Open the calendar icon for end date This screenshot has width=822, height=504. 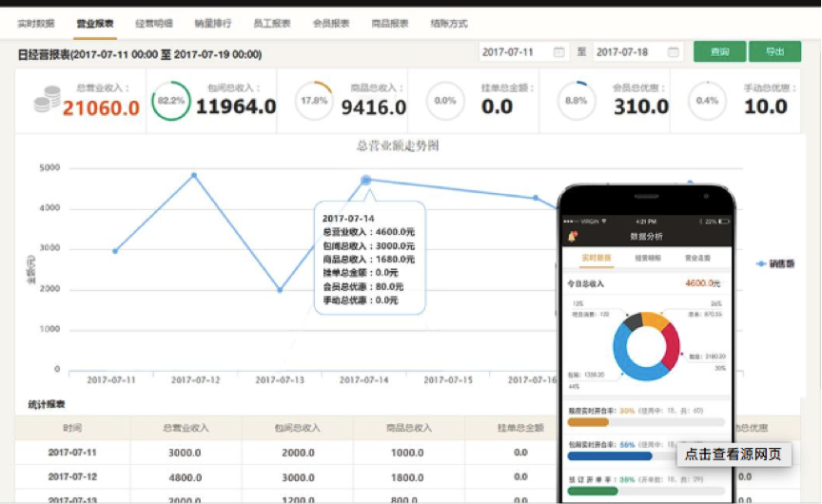(x=674, y=52)
